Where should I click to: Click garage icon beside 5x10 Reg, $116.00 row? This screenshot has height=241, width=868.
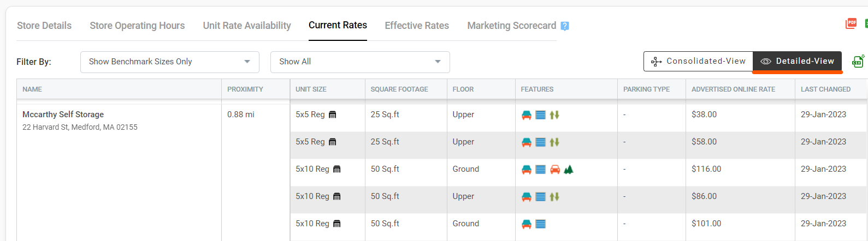coord(336,169)
